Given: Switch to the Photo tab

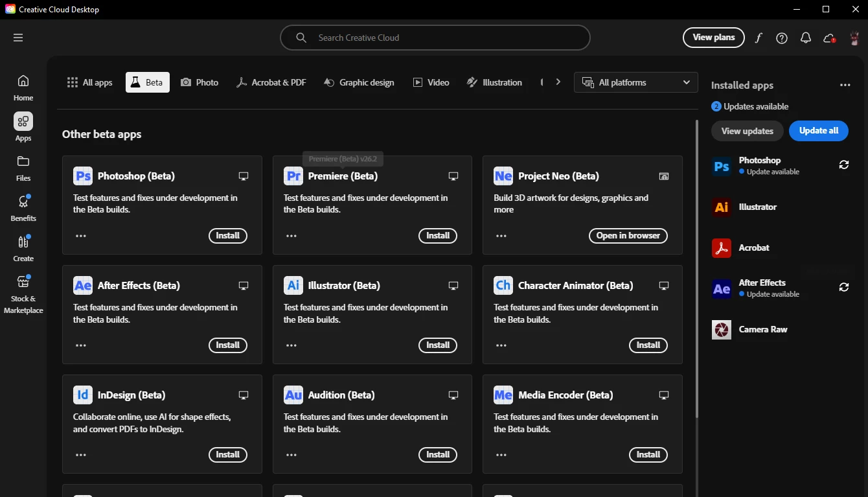Looking at the screenshot, I should 200,82.
